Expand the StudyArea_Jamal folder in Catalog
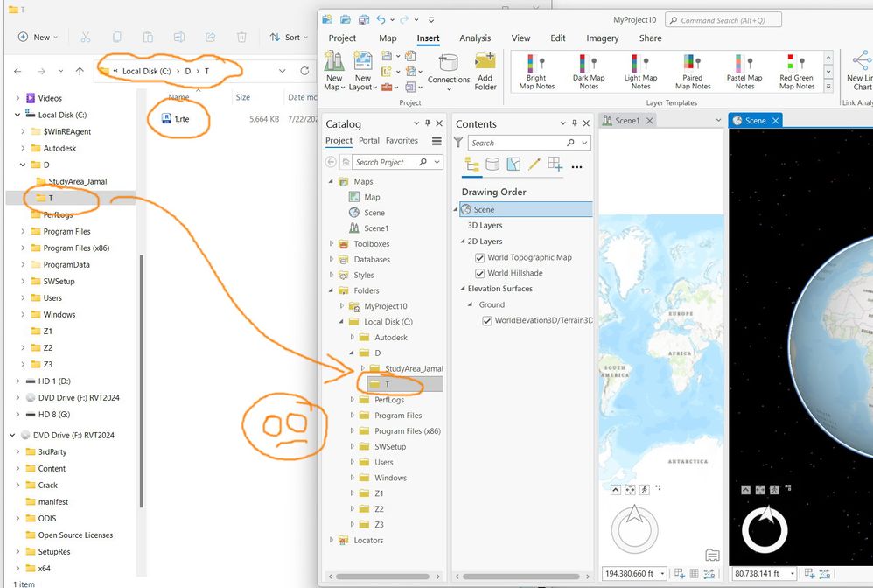 coord(362,368)
